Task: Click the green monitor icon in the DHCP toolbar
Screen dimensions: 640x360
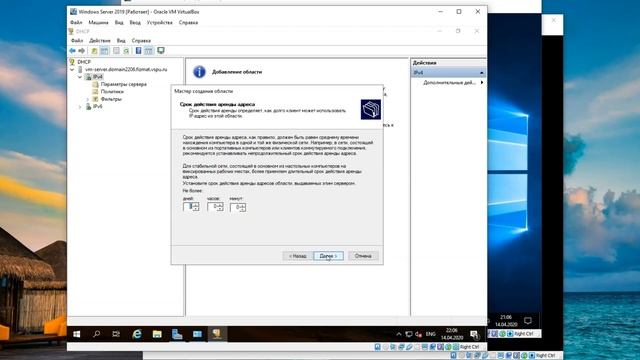Action: pos(161,51)
